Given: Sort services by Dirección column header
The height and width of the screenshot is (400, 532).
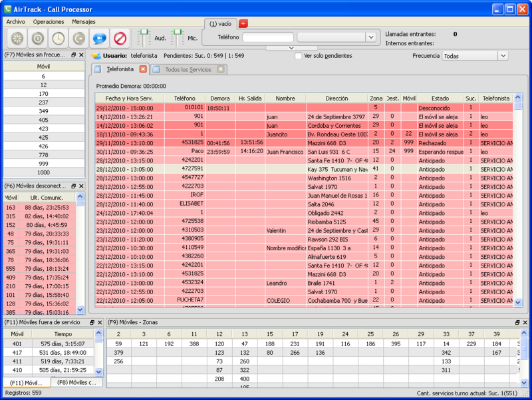Looking at the screenshot, I should pyautogui.click(x=336, y=99).
